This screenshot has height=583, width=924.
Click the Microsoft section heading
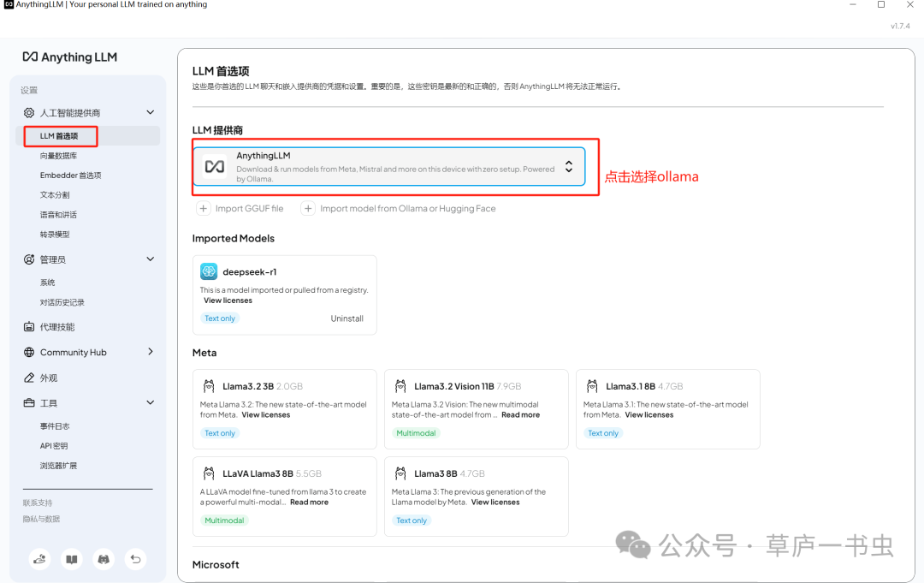coord(216,565)
